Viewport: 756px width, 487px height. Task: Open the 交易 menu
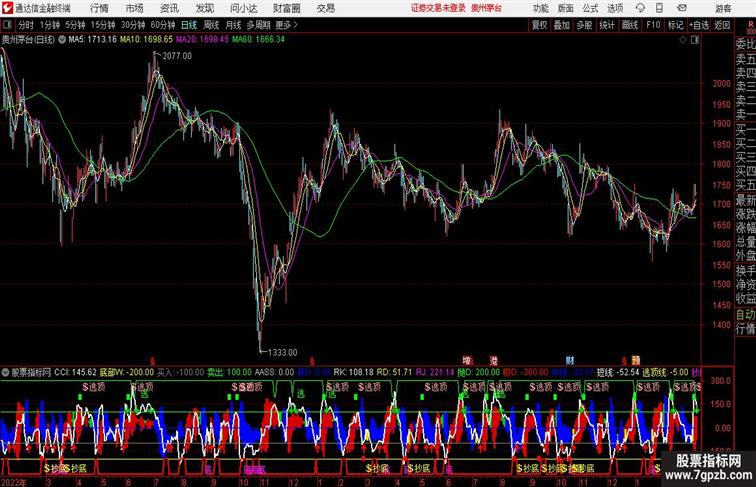325,8
